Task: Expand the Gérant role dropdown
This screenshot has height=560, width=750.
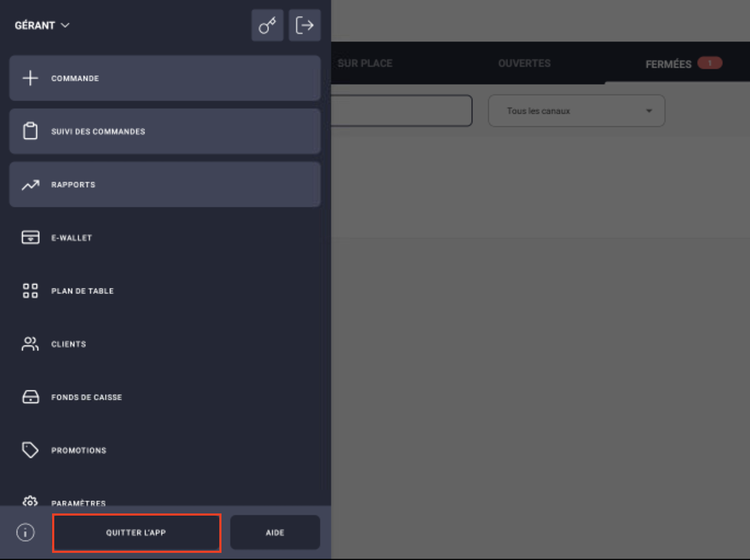Action: [x=42, y=25]
